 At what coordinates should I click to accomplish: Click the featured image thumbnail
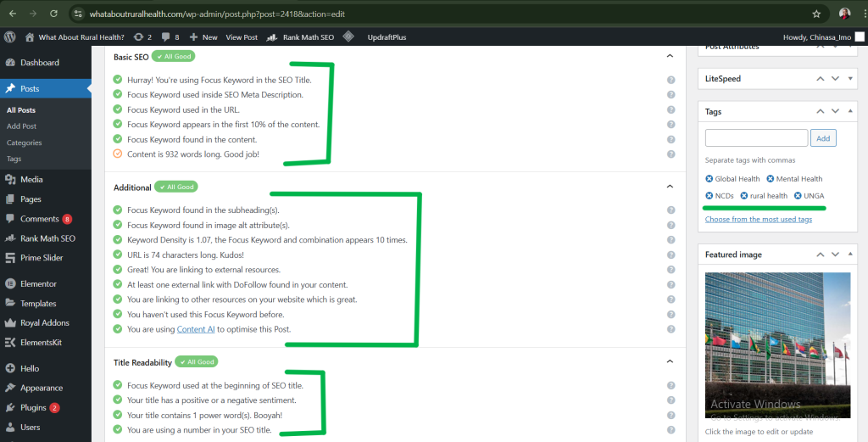click(777, 344)
